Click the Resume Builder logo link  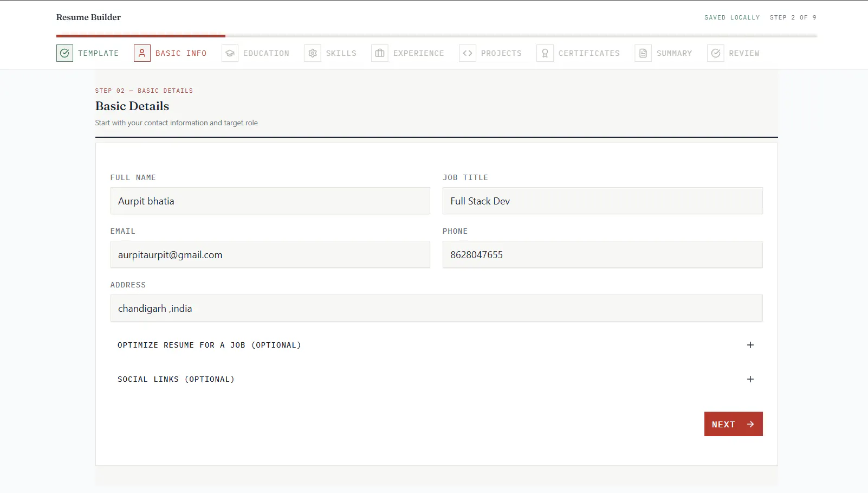coord(88,17)
